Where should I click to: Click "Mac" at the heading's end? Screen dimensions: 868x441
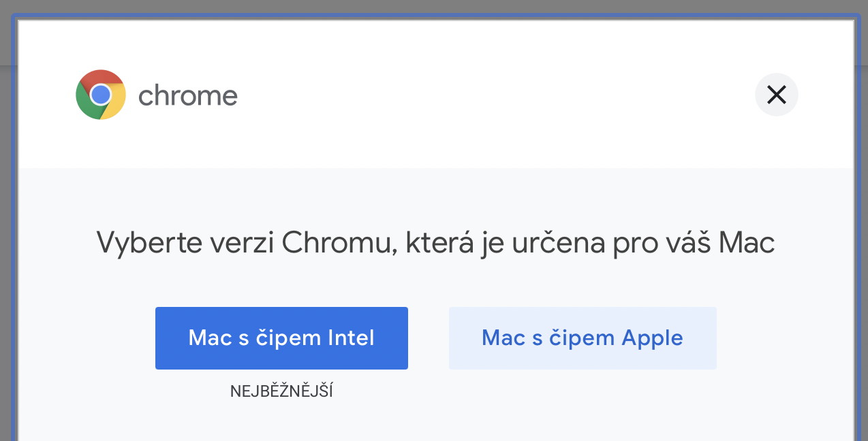pos(747,243)
